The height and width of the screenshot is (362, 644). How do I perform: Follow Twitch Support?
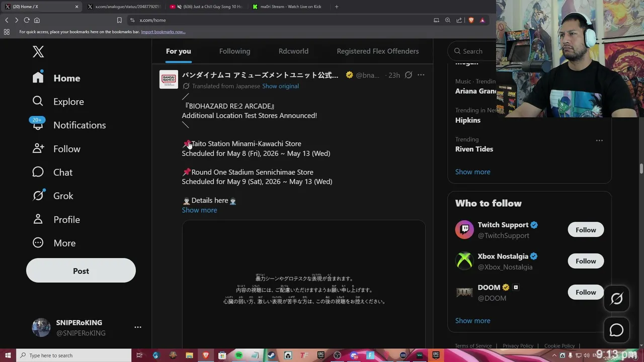586,230
